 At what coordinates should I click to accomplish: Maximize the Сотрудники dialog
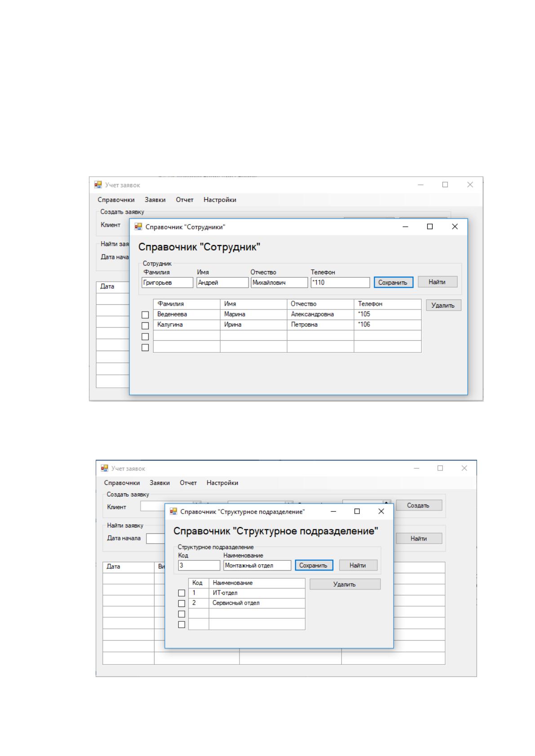click(x=430, y=227)
